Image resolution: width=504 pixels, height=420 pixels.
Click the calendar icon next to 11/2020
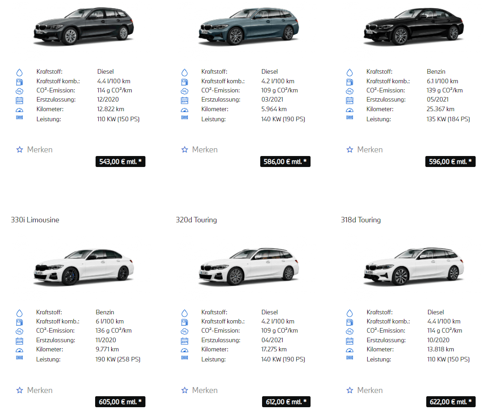(19, 341)
